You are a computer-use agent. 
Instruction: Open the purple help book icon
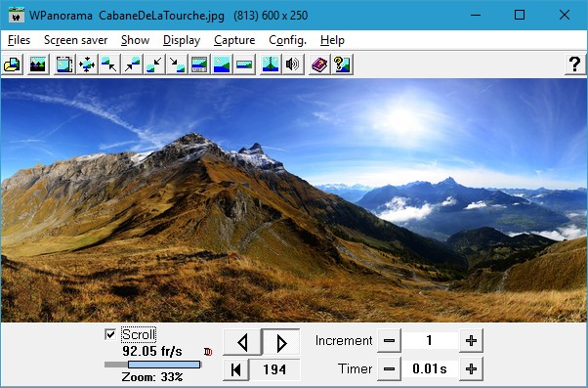pos(319,65)
